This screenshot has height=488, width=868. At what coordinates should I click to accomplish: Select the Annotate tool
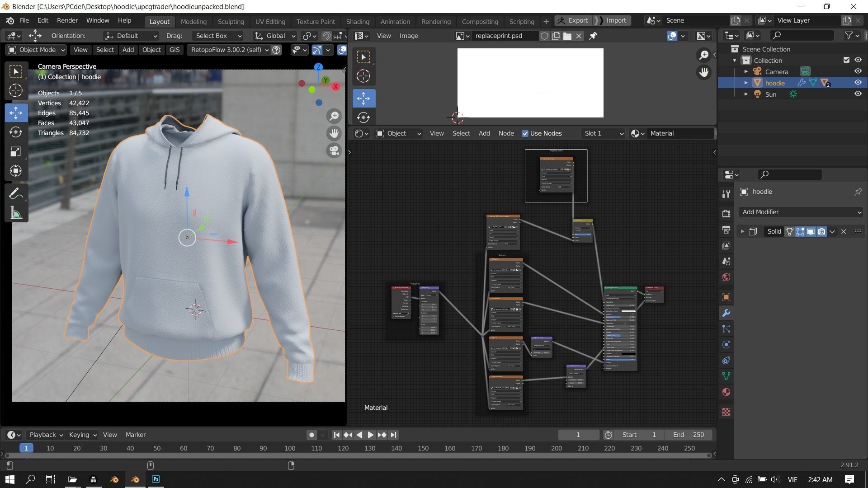16,194
